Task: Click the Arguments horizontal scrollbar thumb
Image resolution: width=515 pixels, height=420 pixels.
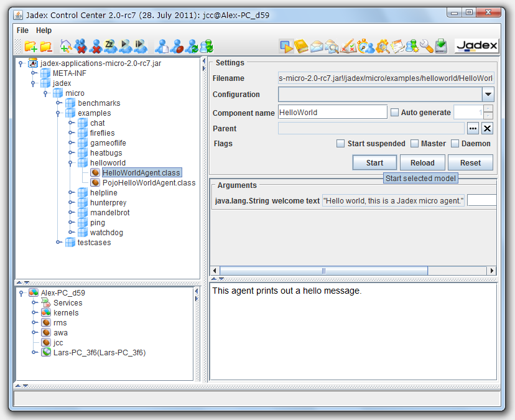Action: (x=323, y=271)
